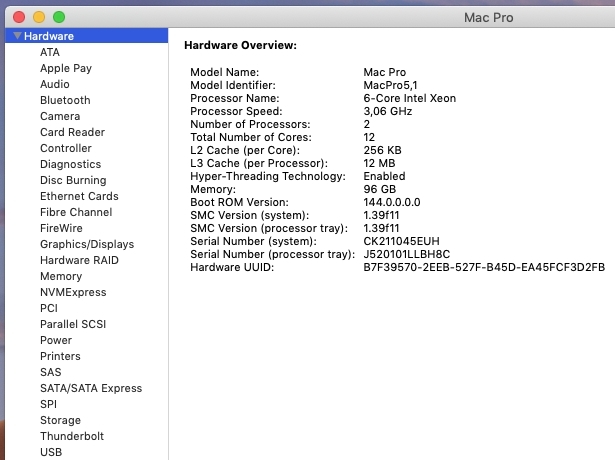Show Graphics/Displays information
The width and height of the screenshot is (615, 460).
[x=87, y=244]
